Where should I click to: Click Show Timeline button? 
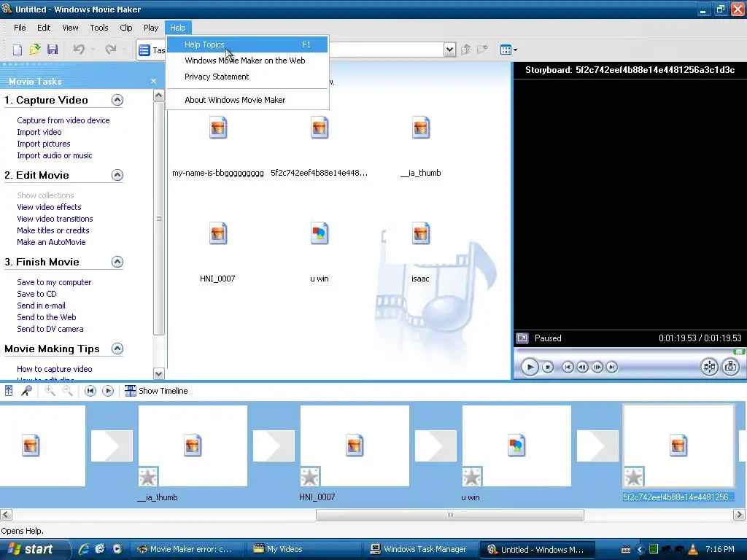click(156, 391)
